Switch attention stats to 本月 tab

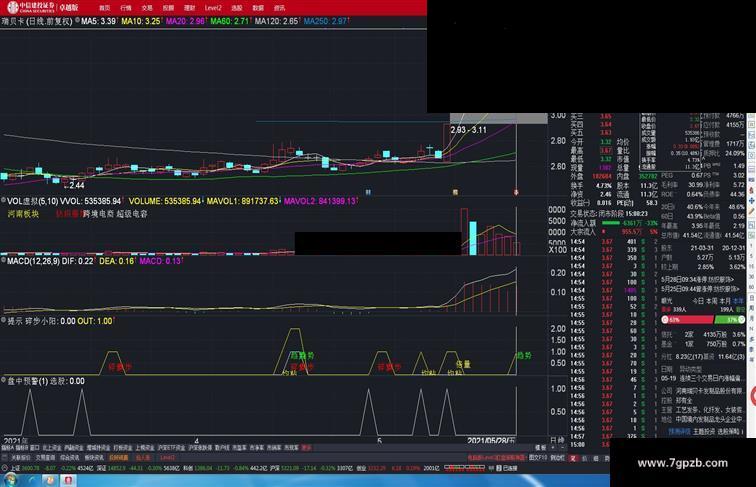(725, 300)
